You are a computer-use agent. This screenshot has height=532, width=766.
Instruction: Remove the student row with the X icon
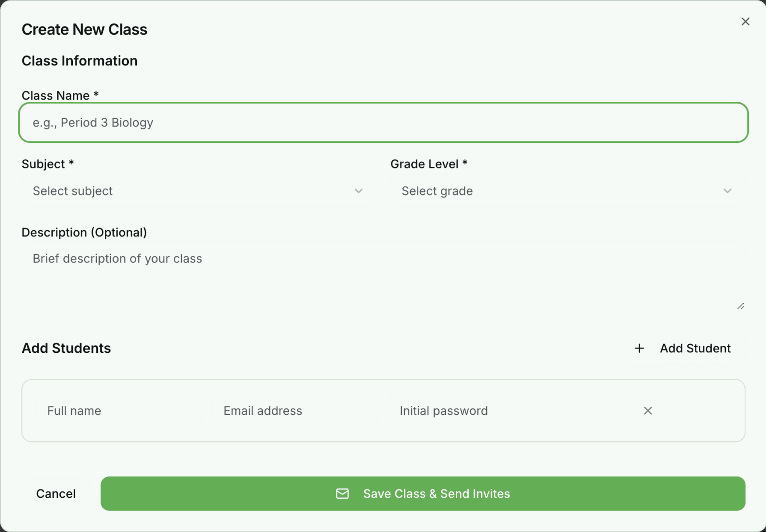click(x=648, y=411)
